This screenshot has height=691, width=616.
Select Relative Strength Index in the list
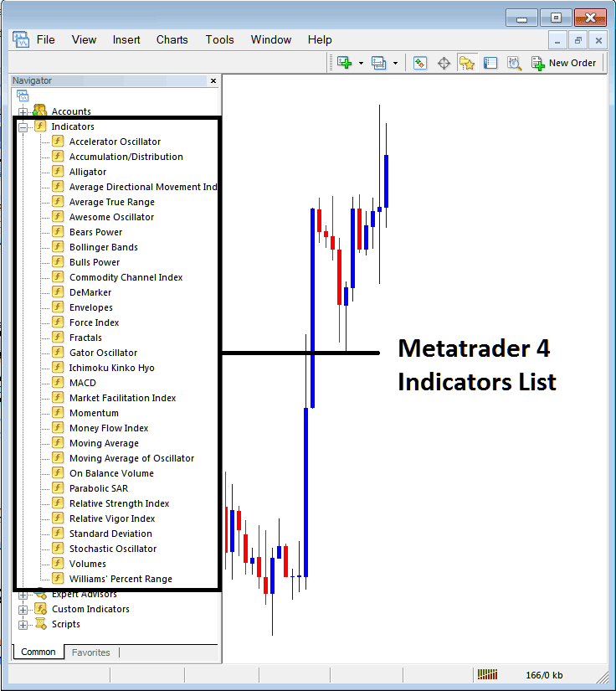(119, 503)
